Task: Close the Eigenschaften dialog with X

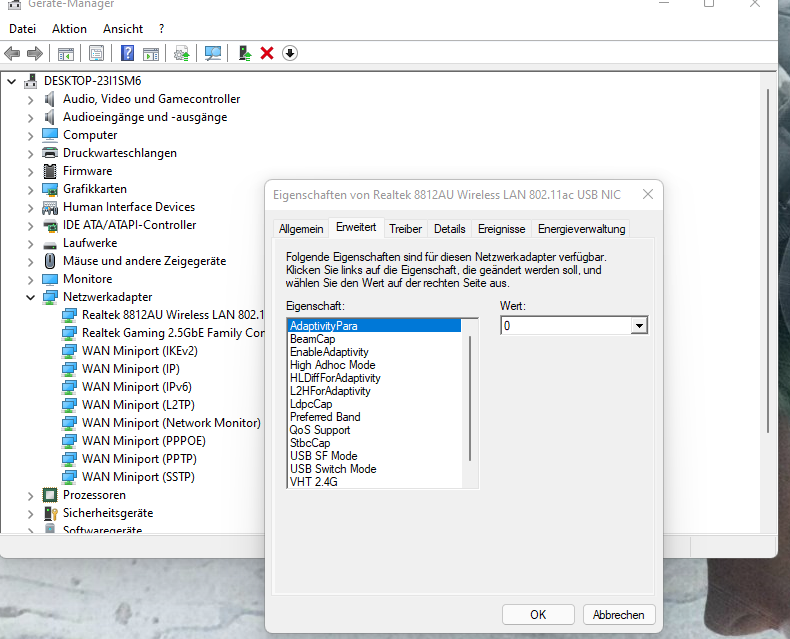Action: [x=648, y=194]
